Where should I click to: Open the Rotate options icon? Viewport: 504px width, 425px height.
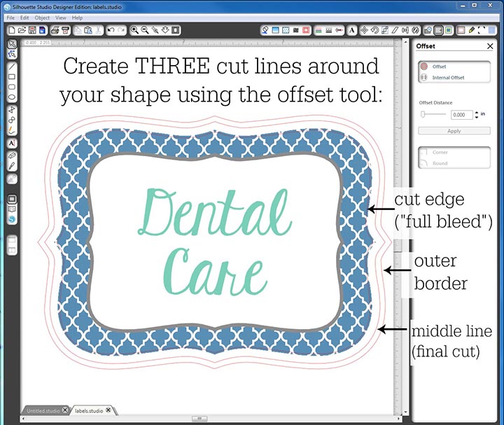coord(374,30)
